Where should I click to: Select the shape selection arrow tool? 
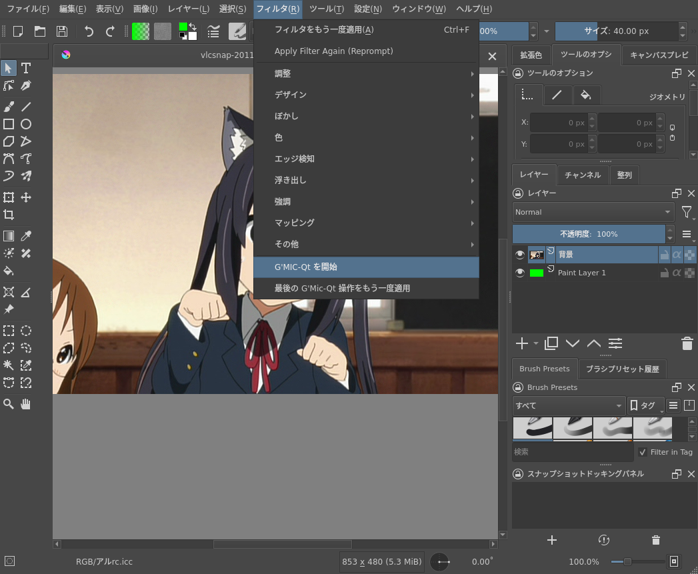click(x=8, y=68)
